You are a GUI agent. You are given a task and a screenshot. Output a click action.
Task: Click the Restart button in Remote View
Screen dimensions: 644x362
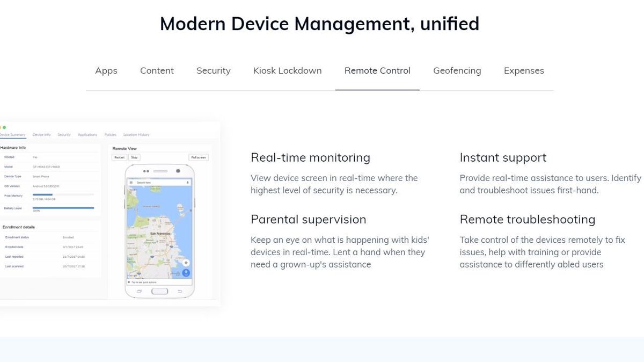pos(120,157)
